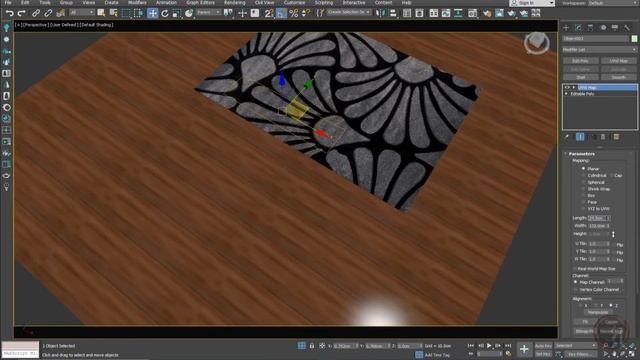Open the Graph Editors menu
Viewport: 640px width, 360px height.
click(200, 2)
